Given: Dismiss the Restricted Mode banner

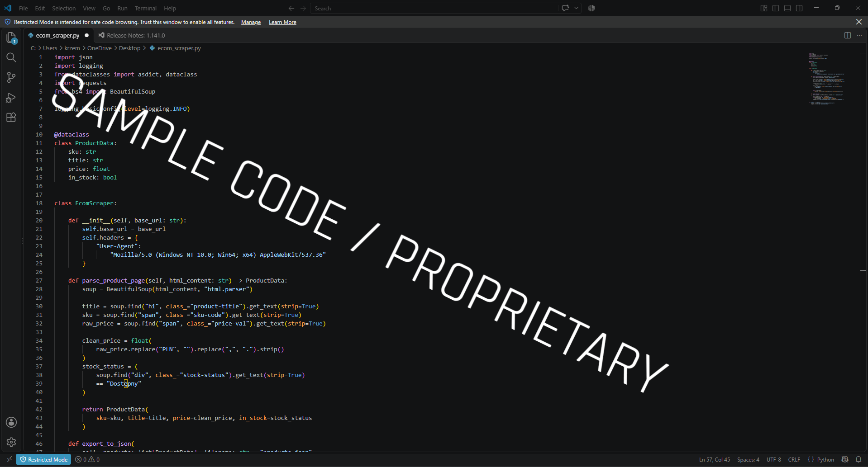Looking at the screenshot, I should 858,22.
